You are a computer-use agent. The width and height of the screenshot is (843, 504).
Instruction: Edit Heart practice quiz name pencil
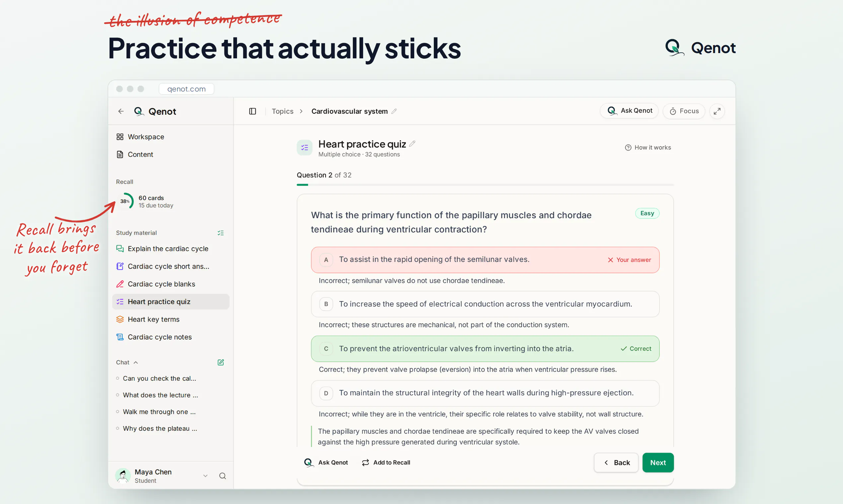point(412,144)
